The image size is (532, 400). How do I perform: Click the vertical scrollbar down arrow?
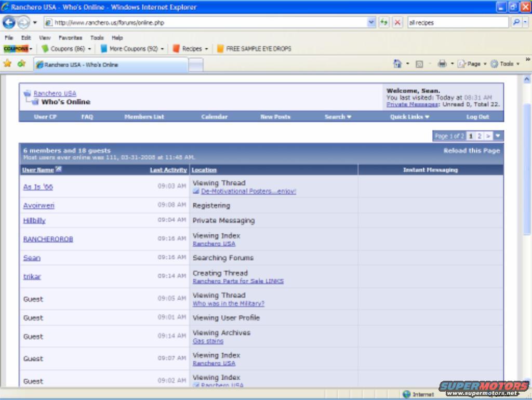[526, 383]
